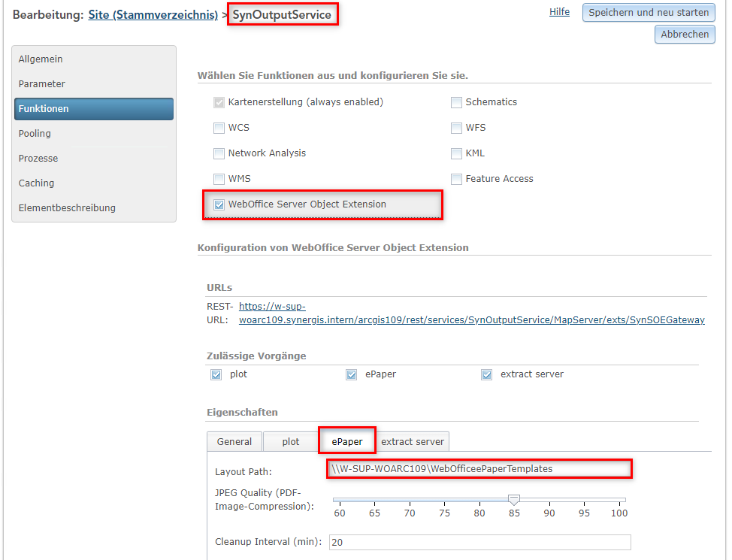Disable the plot allowed operation
Screen dimensions: 732x560
(x=216, y=374)
